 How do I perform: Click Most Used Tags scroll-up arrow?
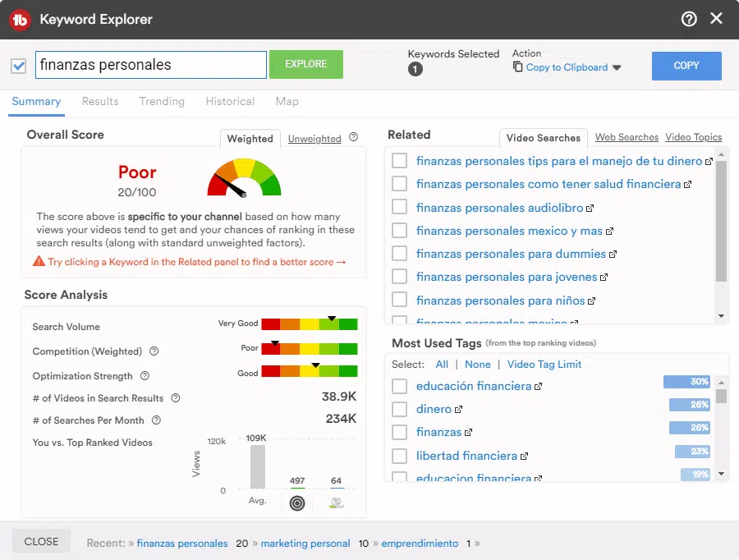(x=721, y=382)
